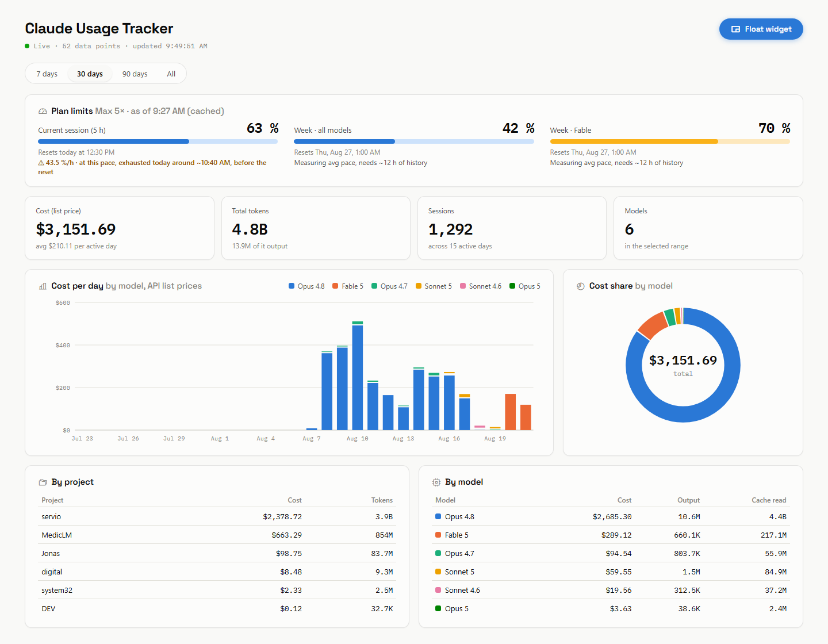
Task: Click the 803.7K output cell
Action: pyautogui.click(x=687, y=554)
